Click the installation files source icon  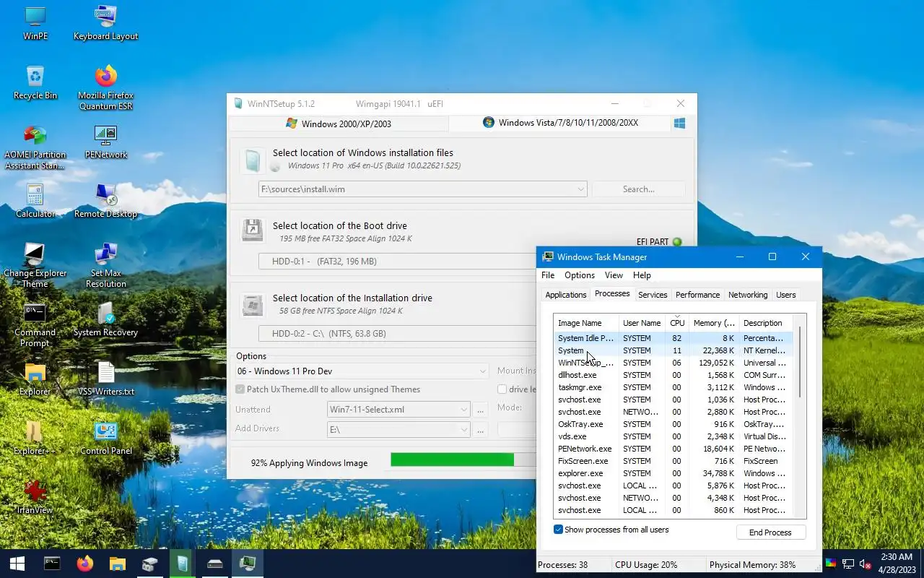point(252,160)
